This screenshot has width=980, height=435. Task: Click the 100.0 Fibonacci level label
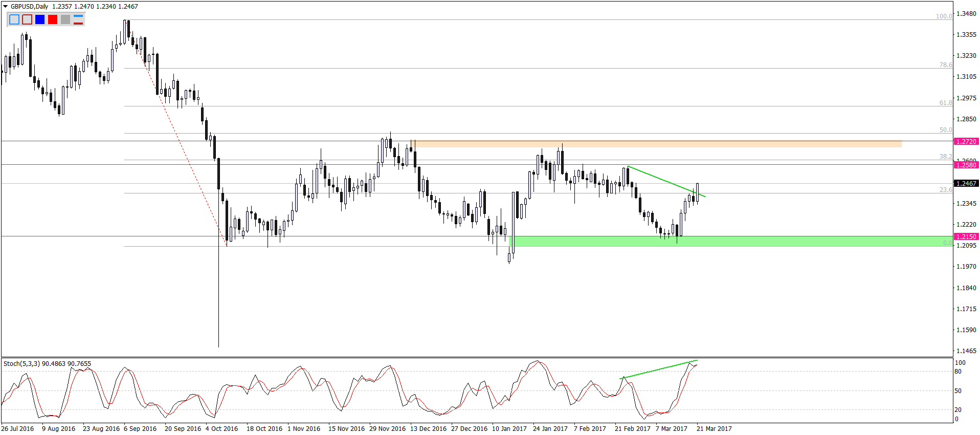pyautogui.click(x=944, y=16)
